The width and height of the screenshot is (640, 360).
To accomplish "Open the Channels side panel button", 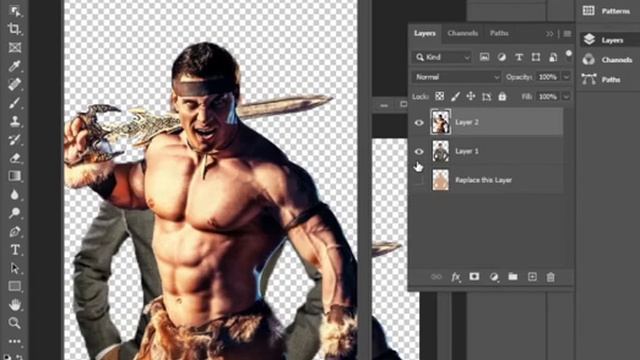I will click(607, 60).
